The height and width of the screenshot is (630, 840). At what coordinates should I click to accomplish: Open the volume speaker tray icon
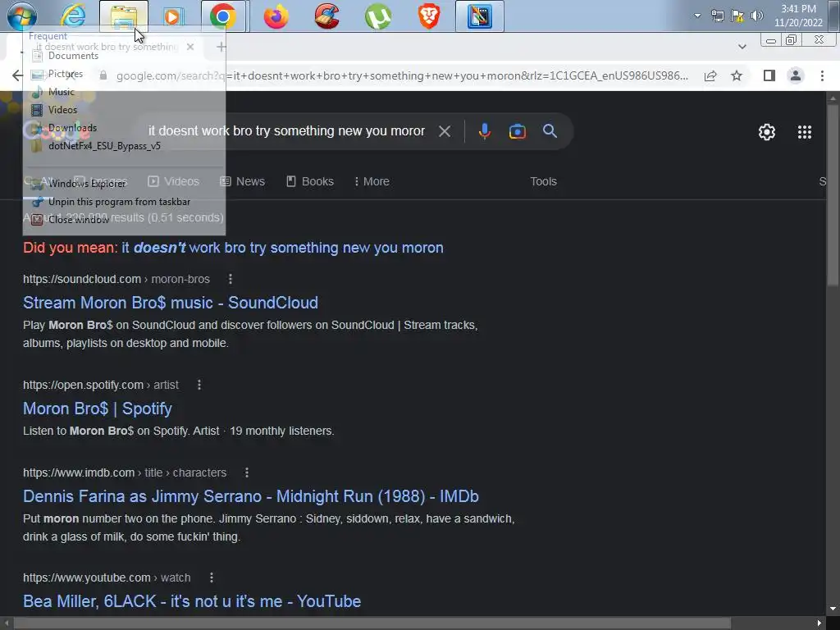click(x=756, y=16)
